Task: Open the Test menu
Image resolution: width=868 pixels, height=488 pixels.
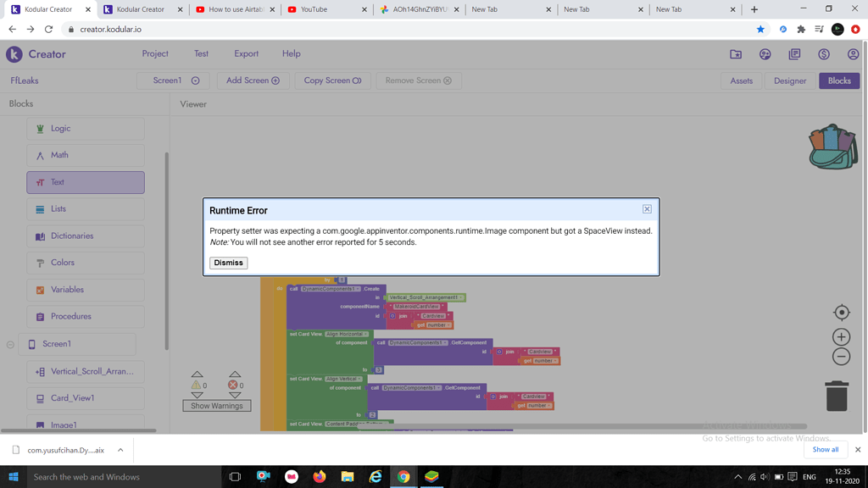Action: pos(201,53)
